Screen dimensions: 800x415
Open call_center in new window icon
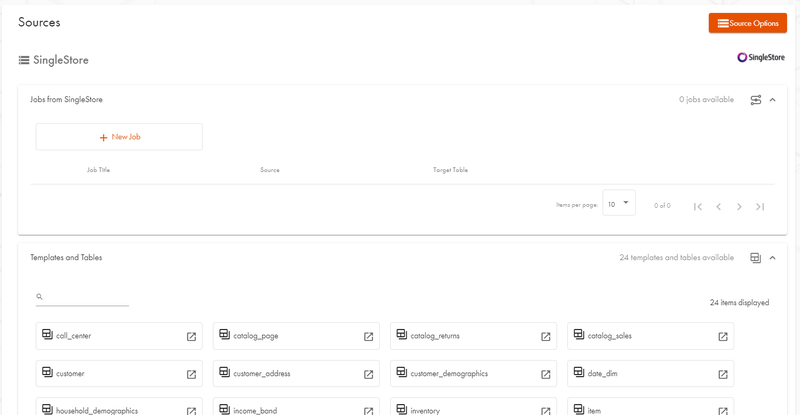[191, 336]
